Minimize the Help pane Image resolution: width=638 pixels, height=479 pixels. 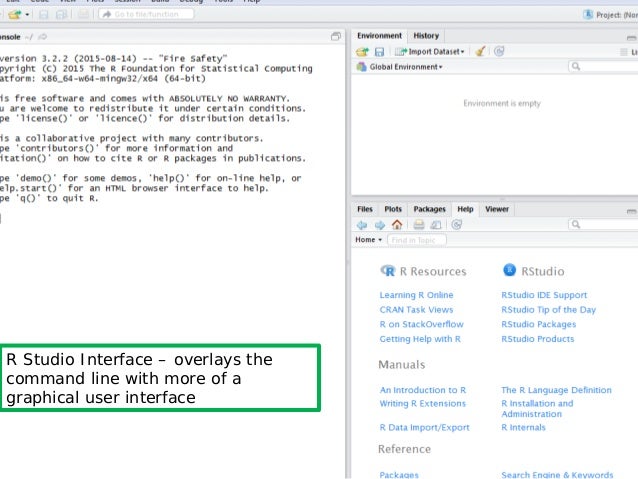point(631,211)
